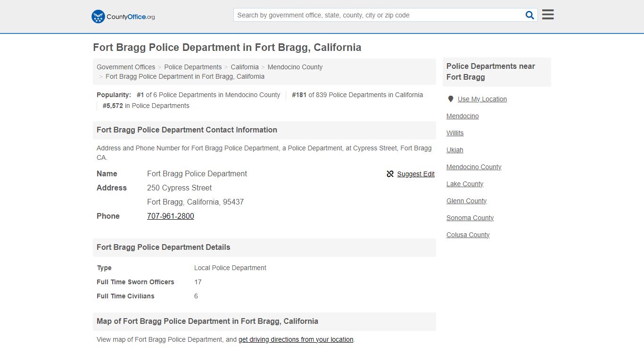Click the Fort Bragg Police Department breadcrumb

coord(185,76)
